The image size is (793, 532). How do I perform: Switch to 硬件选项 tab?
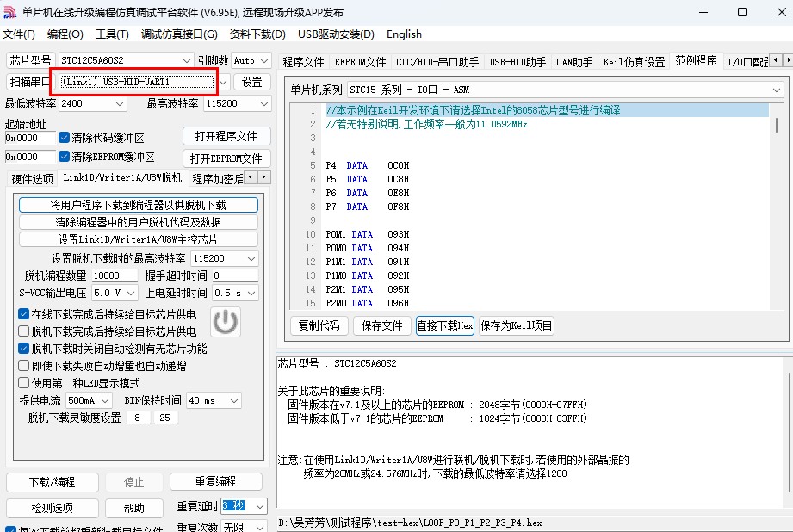[x=32, y=178]
